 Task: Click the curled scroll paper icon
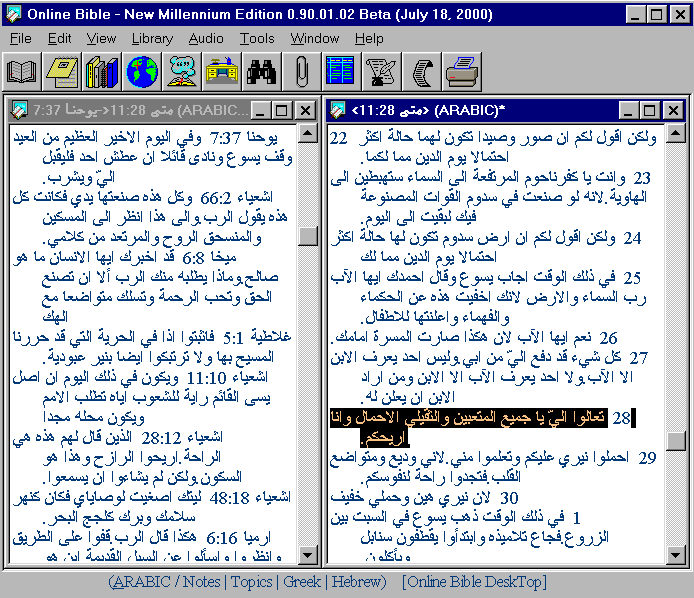[x=421, y=72]
